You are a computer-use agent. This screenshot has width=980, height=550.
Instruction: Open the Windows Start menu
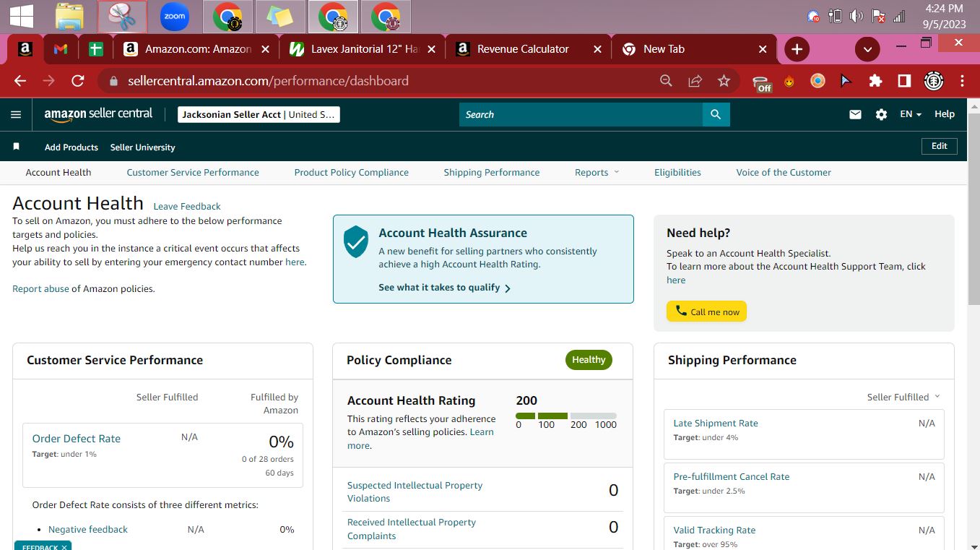pos(22,17)
